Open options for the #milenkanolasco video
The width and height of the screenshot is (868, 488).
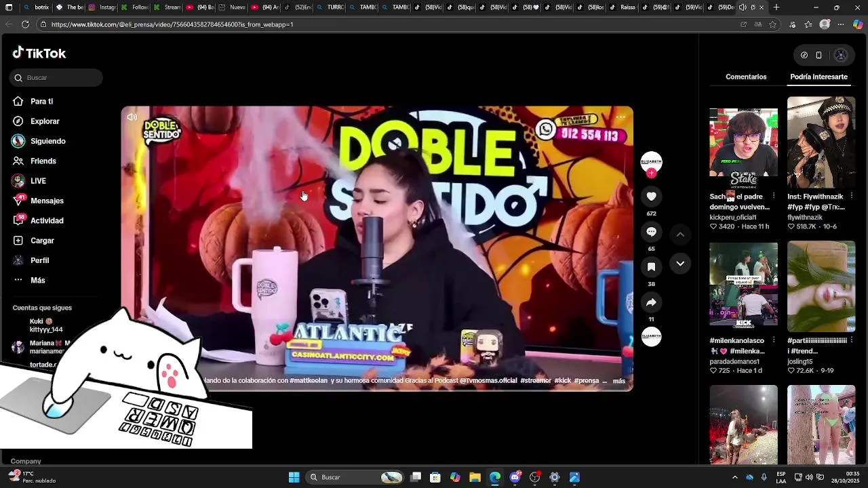(x=774, y=341)
